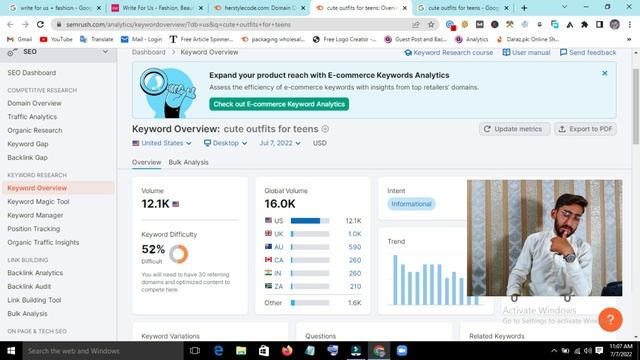Open the Jul 7, 2022 date dropdown
Image resolution: width=640 pixels, height=360 pixels.
click(x=280, y=143)
